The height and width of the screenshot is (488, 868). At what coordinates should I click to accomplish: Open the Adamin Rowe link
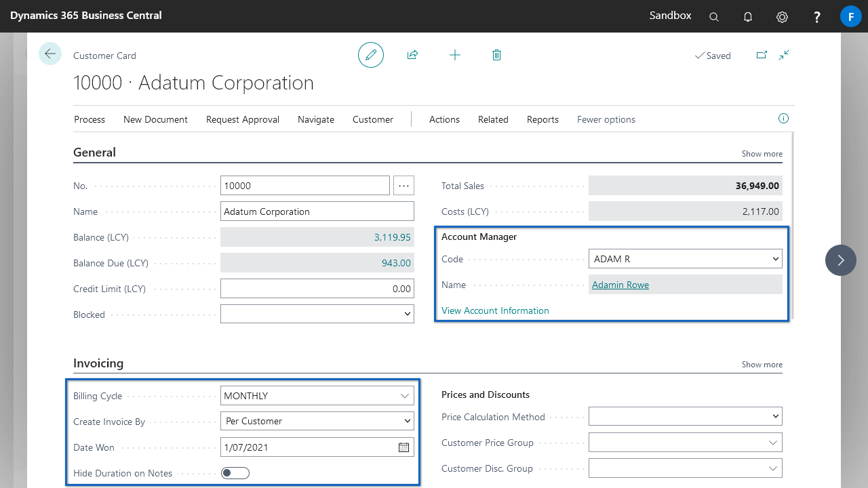[620, 285]
